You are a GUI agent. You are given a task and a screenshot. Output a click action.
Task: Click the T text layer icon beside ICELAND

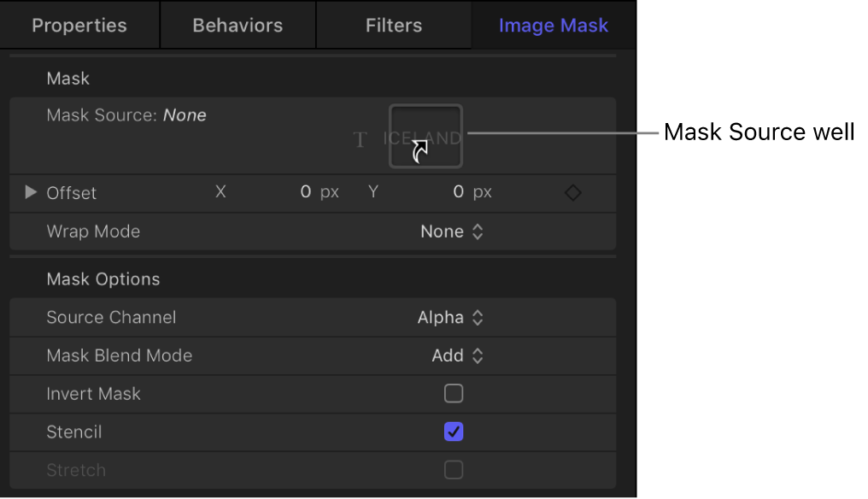pyautogui.click(x=360, y=139)
